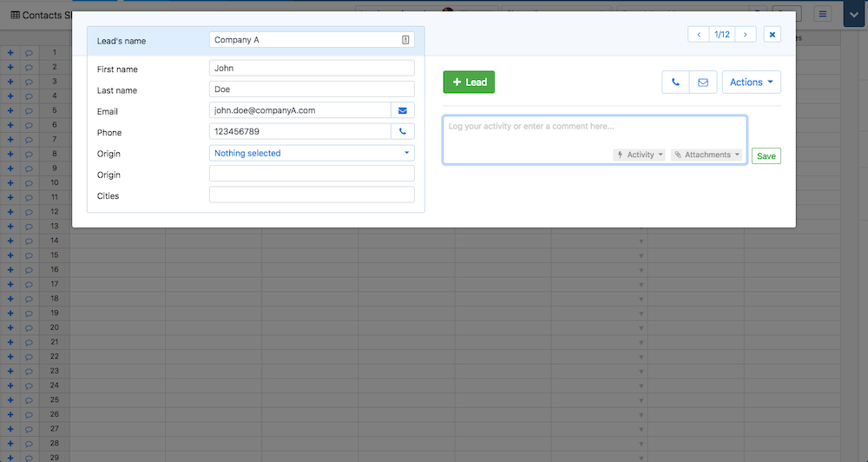Viewport: 868px width, 462px height.
Task: Click the phone icon beside the Phone field
Action: 403,132
